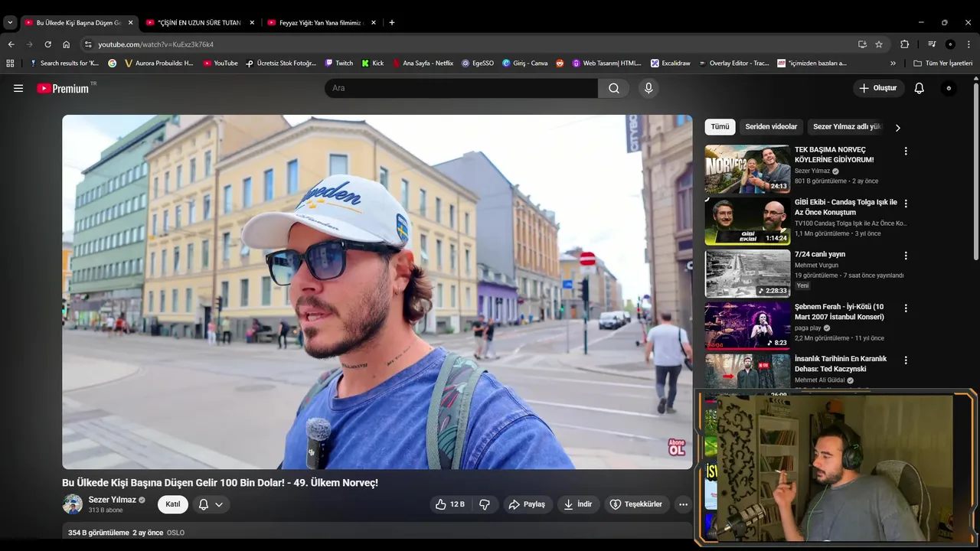The image size is (980, 551).
Task: Open a new browser tab
Action: 392,23
